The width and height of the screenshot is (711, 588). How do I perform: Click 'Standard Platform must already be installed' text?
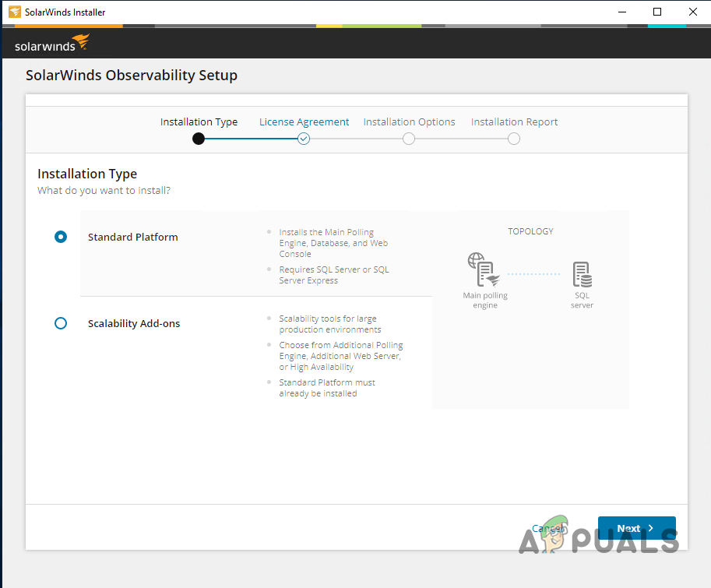pyautogui.click(x=327, y=388)
